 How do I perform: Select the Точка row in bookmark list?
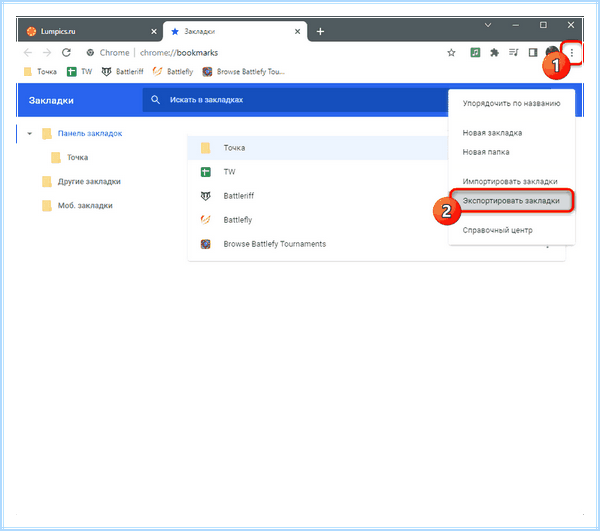coord(318,148)
